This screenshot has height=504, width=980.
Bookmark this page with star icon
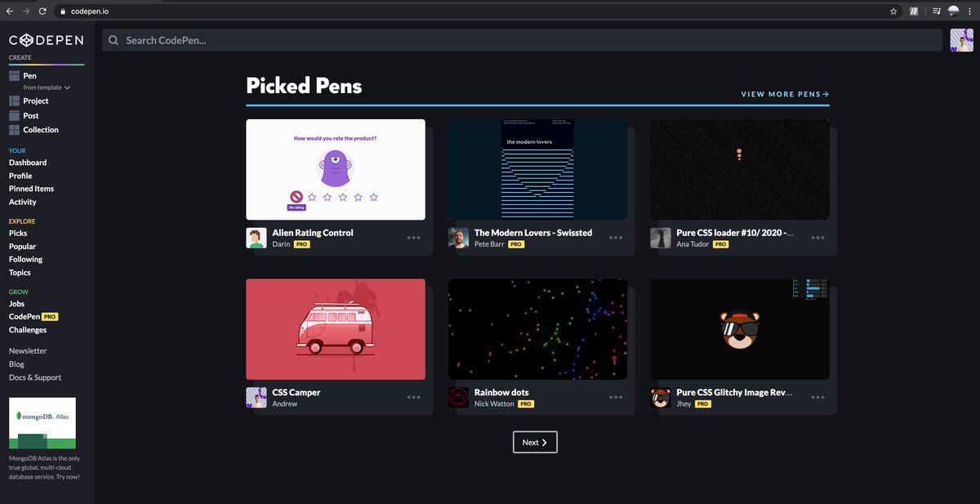[x=893, y=11]
